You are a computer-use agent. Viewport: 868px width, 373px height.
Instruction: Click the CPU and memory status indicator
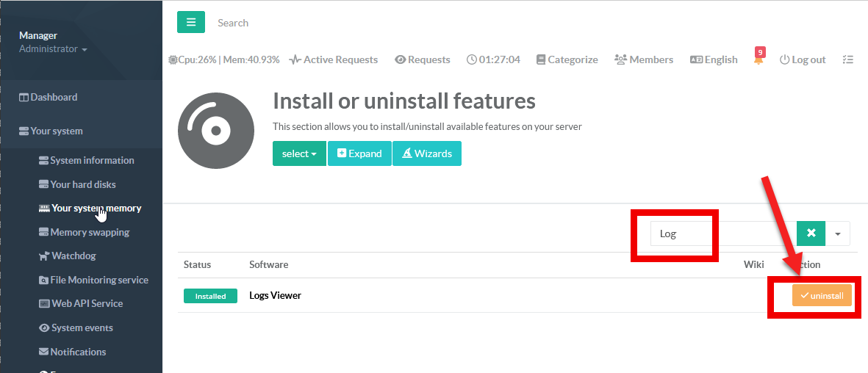[223, 59]
